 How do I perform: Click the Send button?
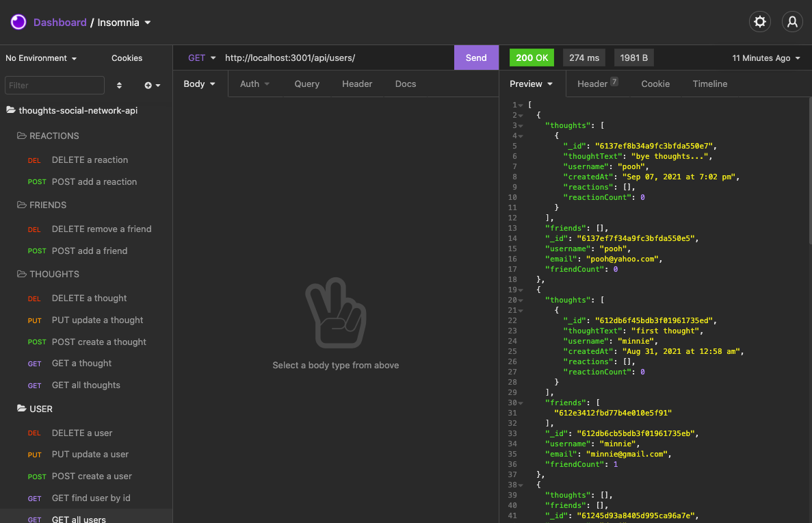point(476,58)
